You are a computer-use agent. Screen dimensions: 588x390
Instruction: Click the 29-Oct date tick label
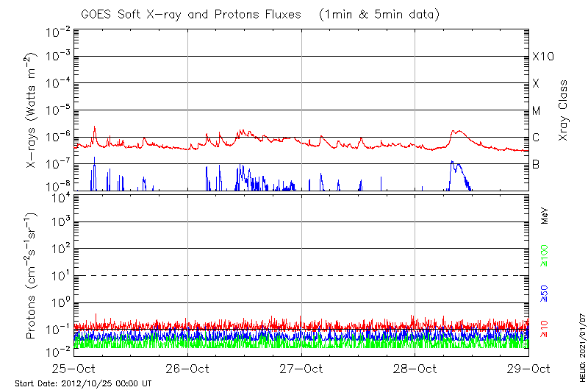(528, 368)
